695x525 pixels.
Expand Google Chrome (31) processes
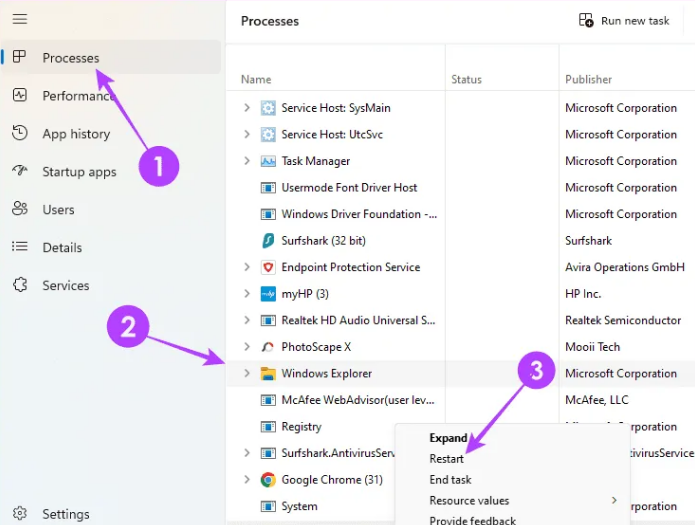pyautogui.click(x=247, y=480)
